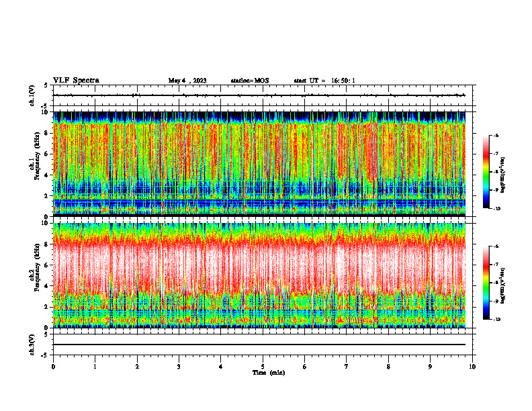Click the "-10" tick on ch.2 colorbar

[497, 320]
